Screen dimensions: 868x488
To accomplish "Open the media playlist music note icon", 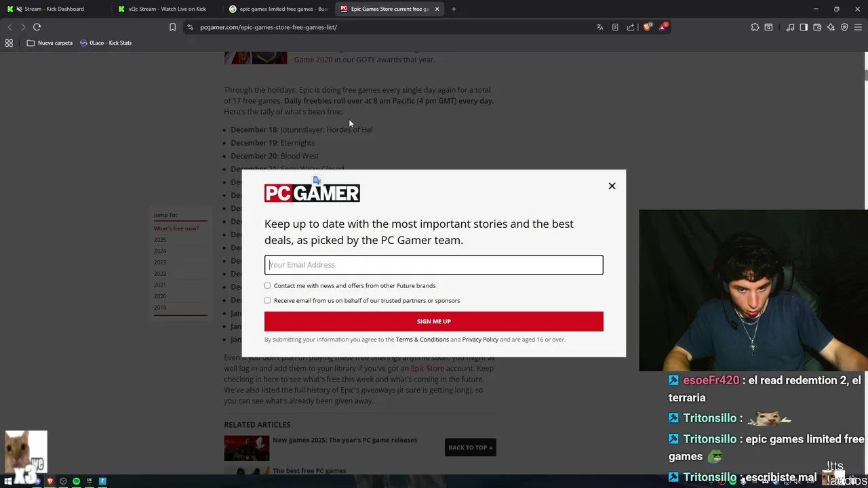I will pyautogui.click(x=790, y=27).
